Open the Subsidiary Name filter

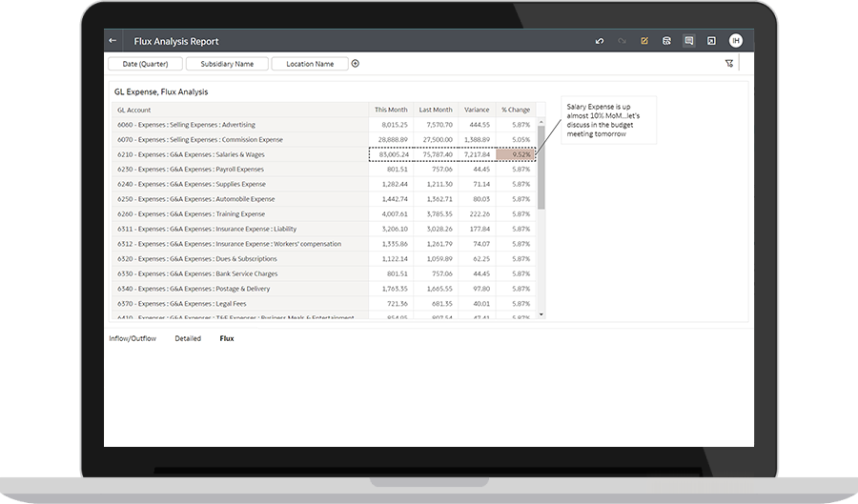227,64
